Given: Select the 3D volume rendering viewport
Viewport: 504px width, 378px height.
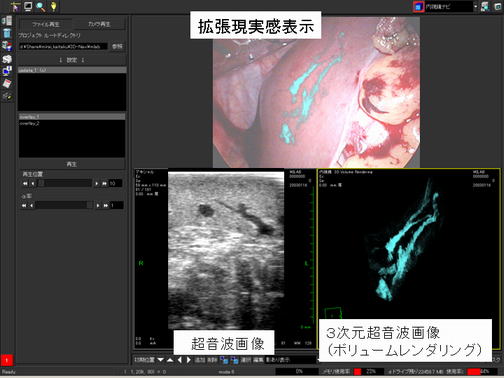Looking at the screenshot, I should [408, 259].
